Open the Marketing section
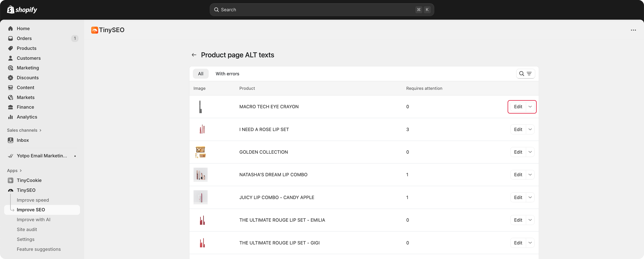644x259 pixels. tap(28, 68)
